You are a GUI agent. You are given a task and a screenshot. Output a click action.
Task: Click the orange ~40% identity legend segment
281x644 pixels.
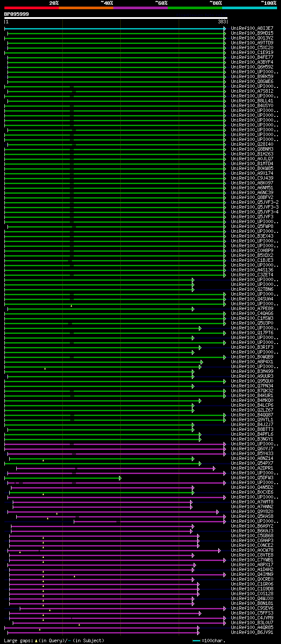[x=86, y=7]
